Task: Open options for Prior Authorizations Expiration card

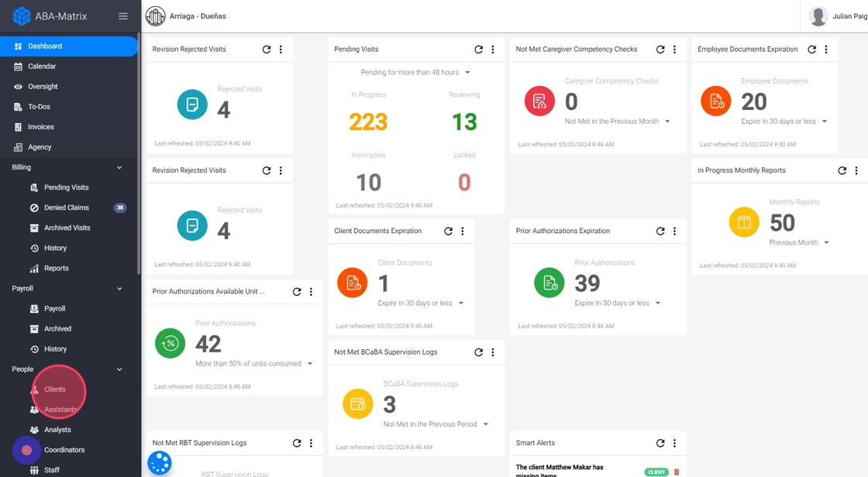Action: [x=674, y=231]
